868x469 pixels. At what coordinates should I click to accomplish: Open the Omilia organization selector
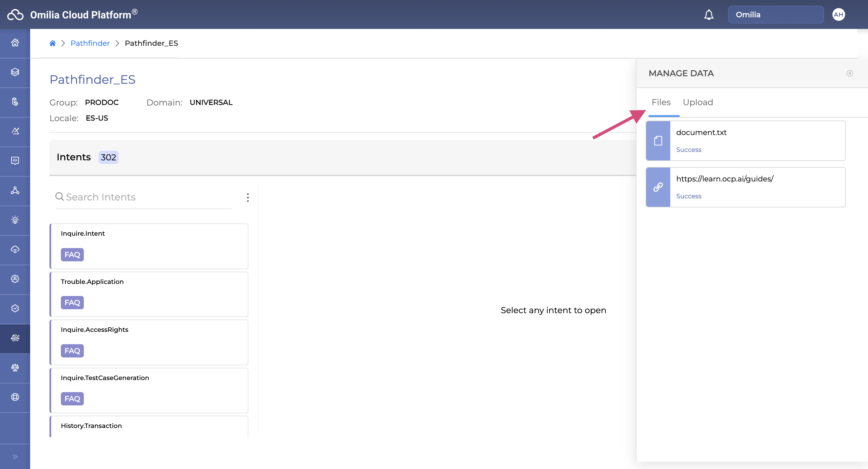(x=775, y=14)
